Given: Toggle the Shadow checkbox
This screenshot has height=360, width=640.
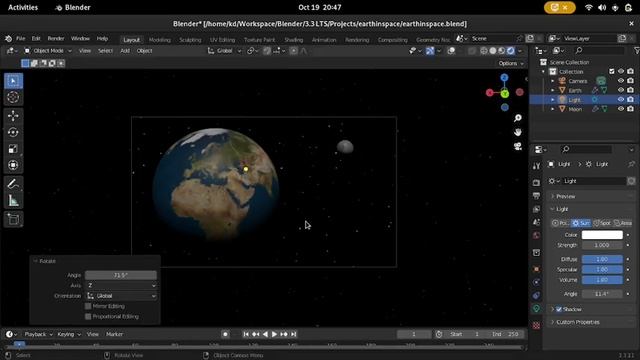Looking at the screenshot, I should click(559, 309).
